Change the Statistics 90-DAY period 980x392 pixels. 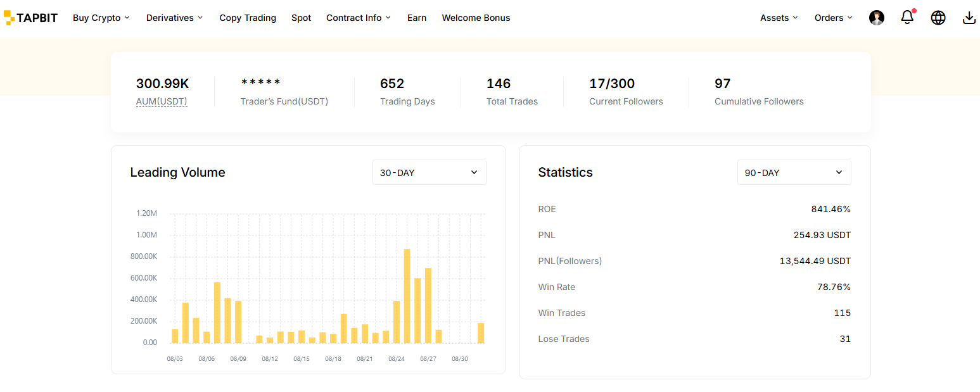[x=794, y=172]
